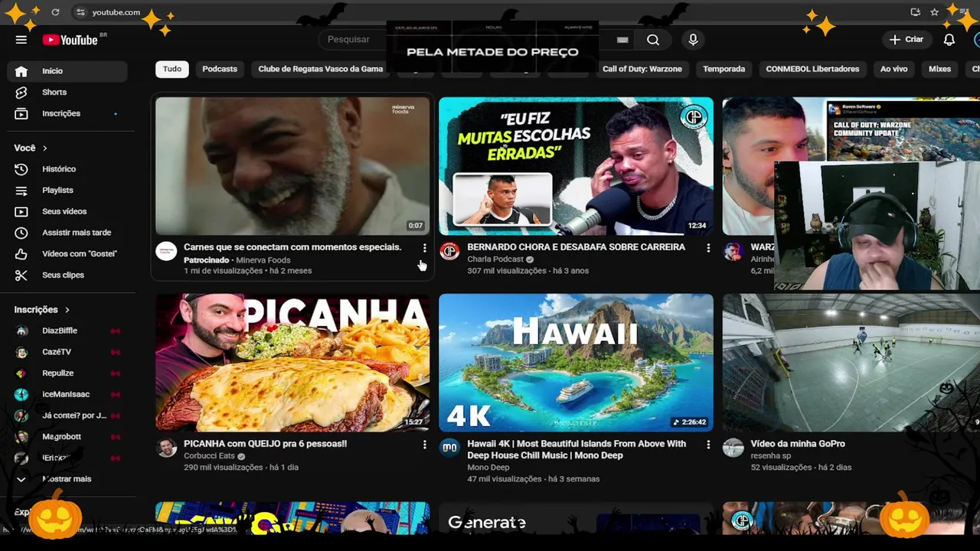
Task: Open the notifications bell
Action: pyautogui.click(x=949, y=40)
